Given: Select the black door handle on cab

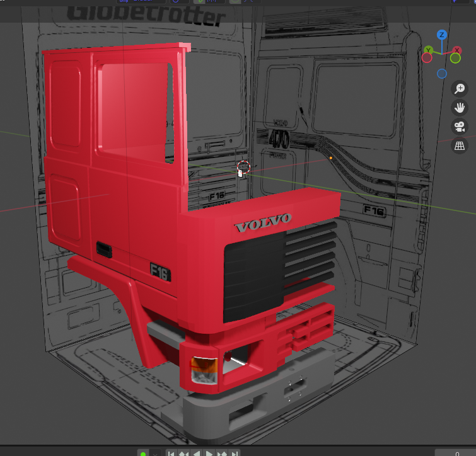Looking at the screenshot, I should pyautogui.click(x=104, y=250).
